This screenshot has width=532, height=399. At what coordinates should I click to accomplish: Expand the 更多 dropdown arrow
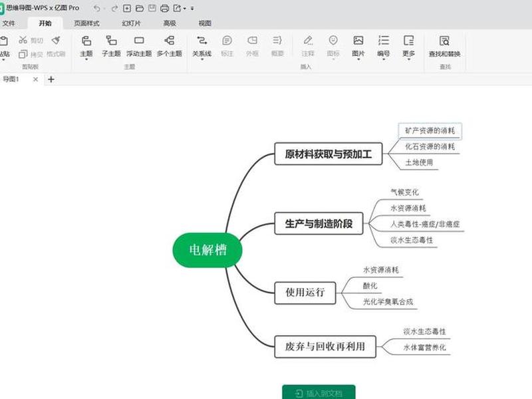pos(408,60)
